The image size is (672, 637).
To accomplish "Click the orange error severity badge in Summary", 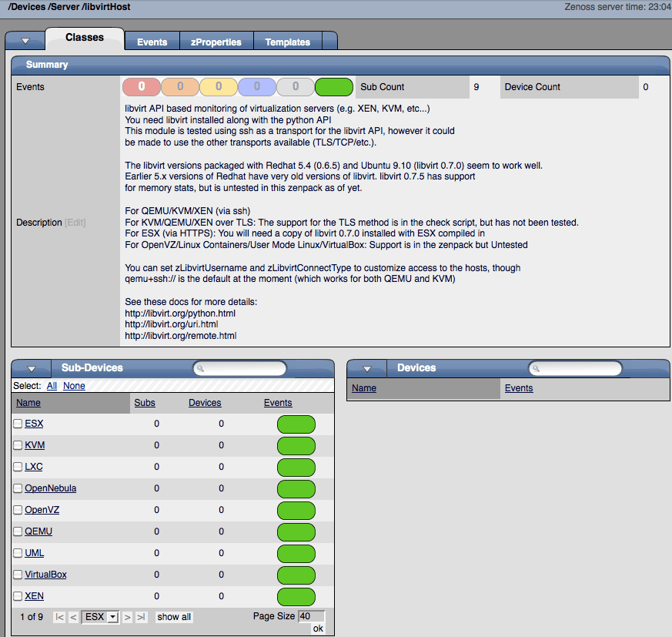I will [179, 87].
